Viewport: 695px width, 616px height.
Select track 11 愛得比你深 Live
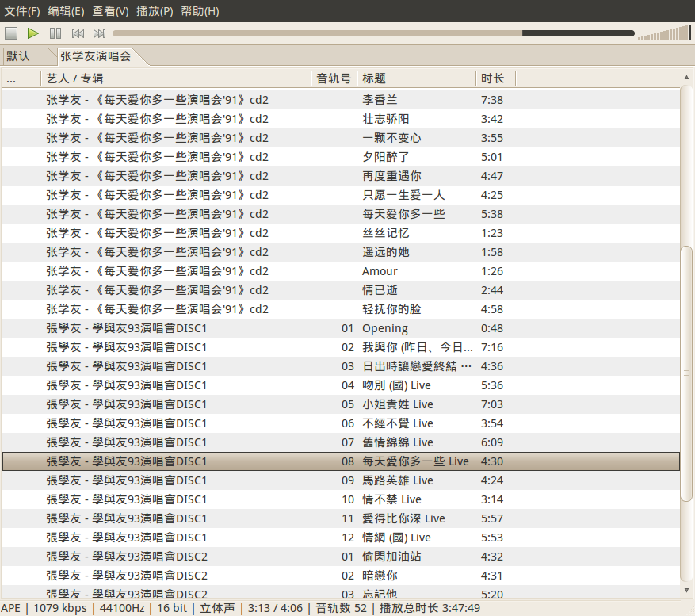(x=341, y=518)
